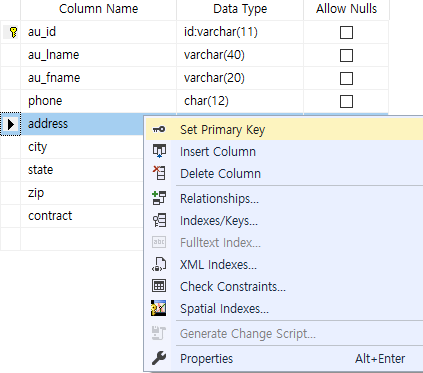The image size is (423, 373).
Task: Select the state column name cell
Action: tap(82, 170)
